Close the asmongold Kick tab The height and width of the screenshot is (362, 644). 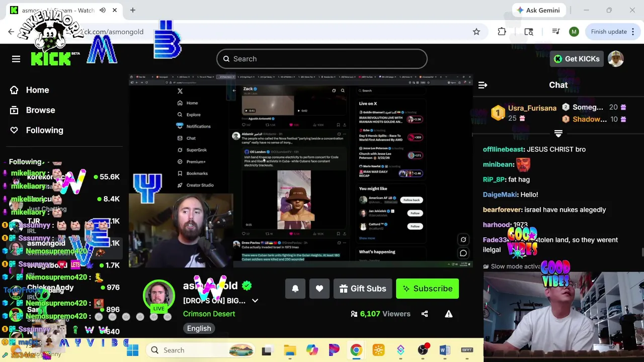115,10
